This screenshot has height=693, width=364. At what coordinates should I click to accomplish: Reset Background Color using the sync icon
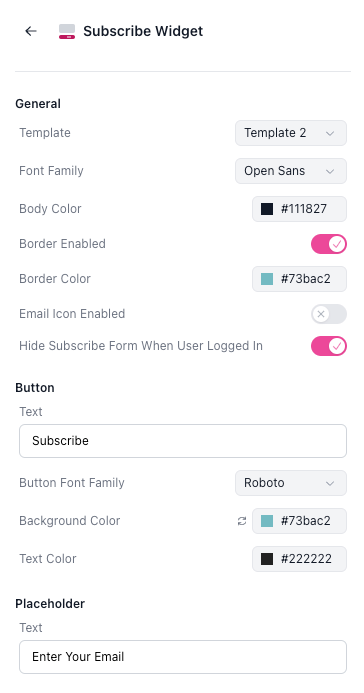coord(242,521)
